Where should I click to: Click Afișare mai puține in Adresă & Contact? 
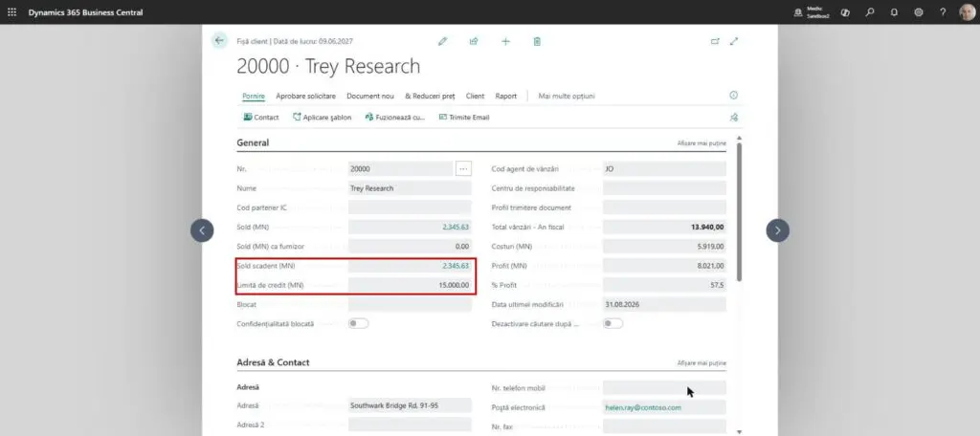coord(702,363)
